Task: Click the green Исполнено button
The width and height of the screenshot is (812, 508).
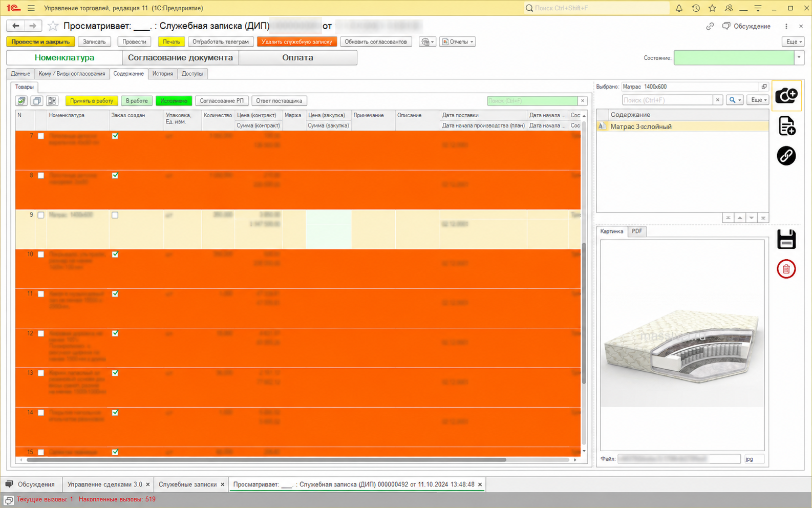Action: point(174,101)
